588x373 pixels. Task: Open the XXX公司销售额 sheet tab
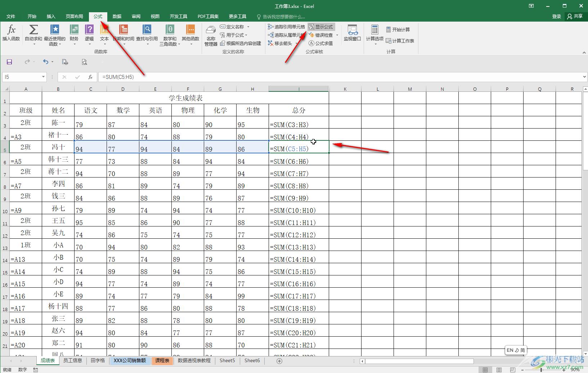coord(130,360)
